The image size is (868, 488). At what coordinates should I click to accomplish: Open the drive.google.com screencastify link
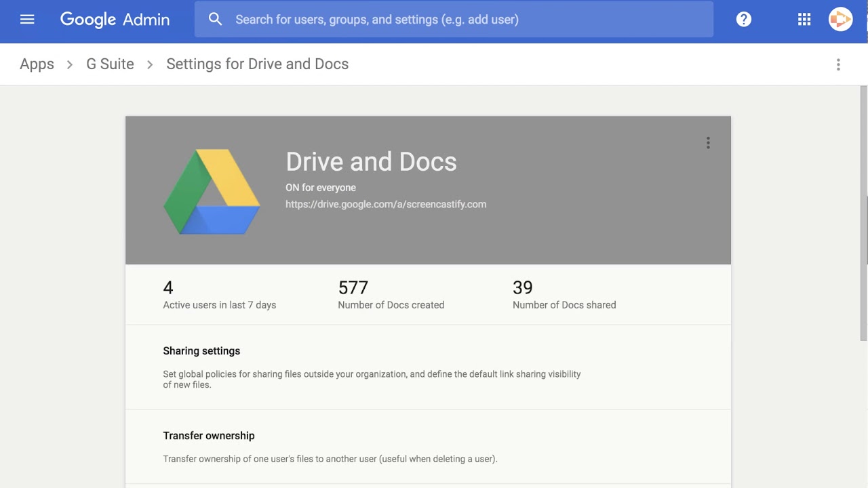coord(386,204)
